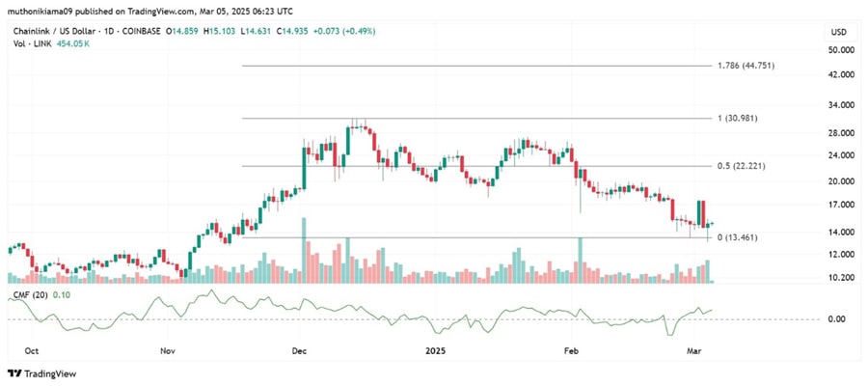Click the CMF value 0.10
Viewport: 868px width, 386px height.
(x=61, y=295)
